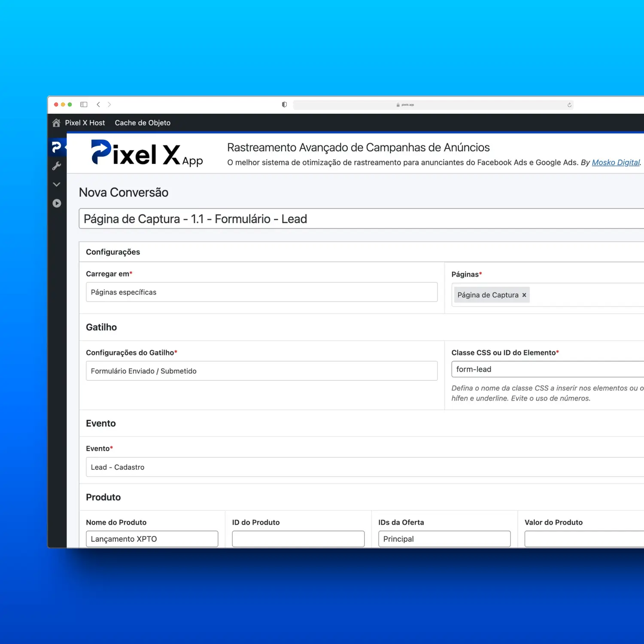Toggle the browser sidebar panel icon
Viewport: 644px width, 644px height.
[84, 104]
